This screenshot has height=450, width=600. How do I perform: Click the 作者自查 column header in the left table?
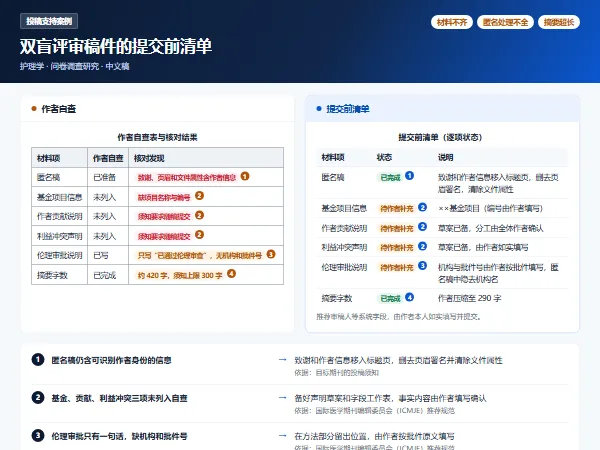tap(108, 158)
